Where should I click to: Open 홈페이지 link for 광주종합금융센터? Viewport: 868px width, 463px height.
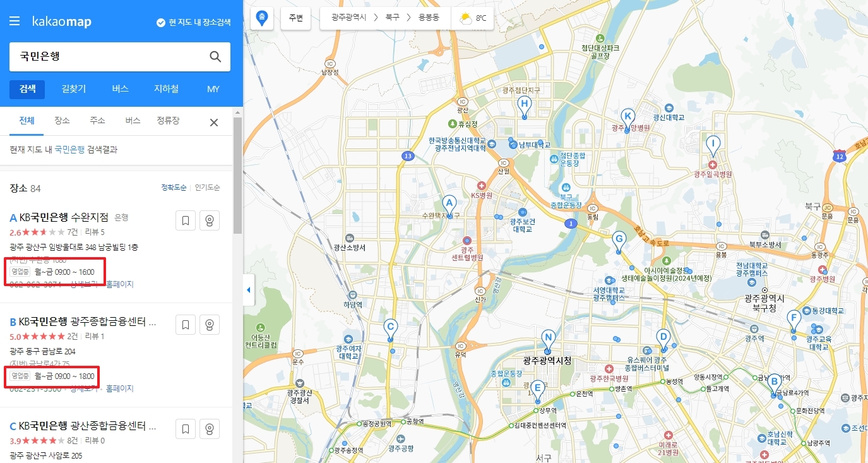click(120, 388)
